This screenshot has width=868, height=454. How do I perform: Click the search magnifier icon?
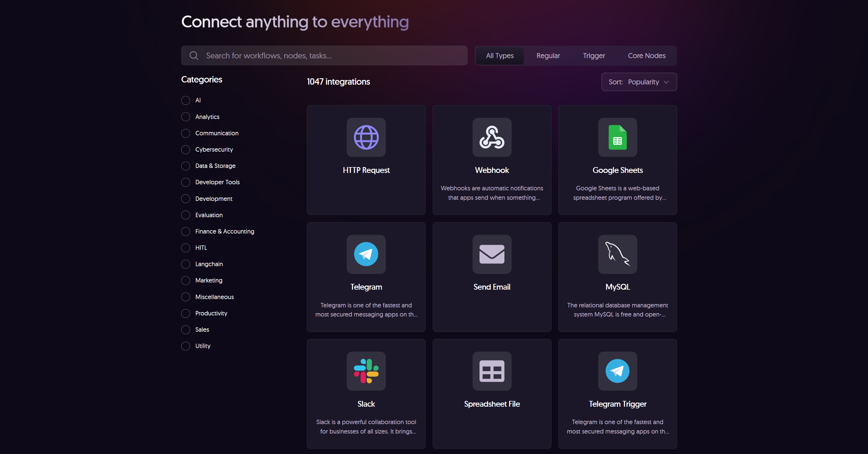[194, 56]
